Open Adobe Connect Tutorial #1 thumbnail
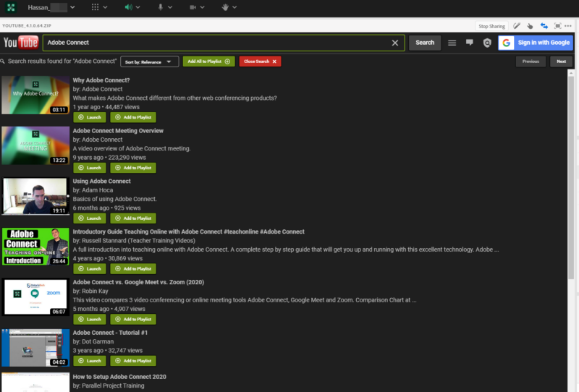Viewport: 579px width, 392px height. 35,348
